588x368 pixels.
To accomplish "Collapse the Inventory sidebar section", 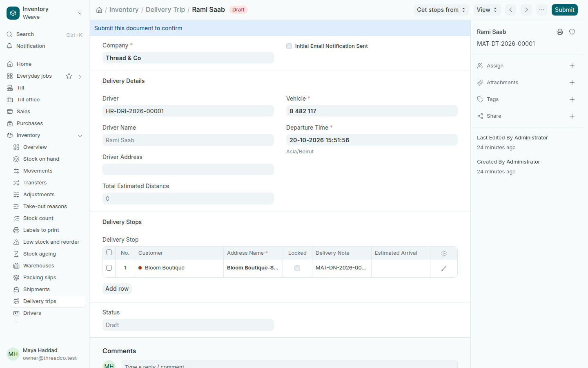I will tap(80, 136).
